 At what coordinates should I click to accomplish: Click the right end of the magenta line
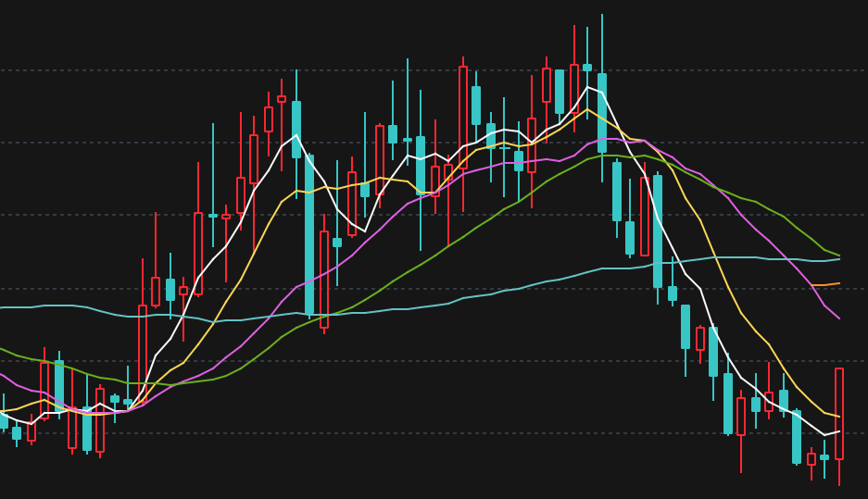[x=839, y=318]
